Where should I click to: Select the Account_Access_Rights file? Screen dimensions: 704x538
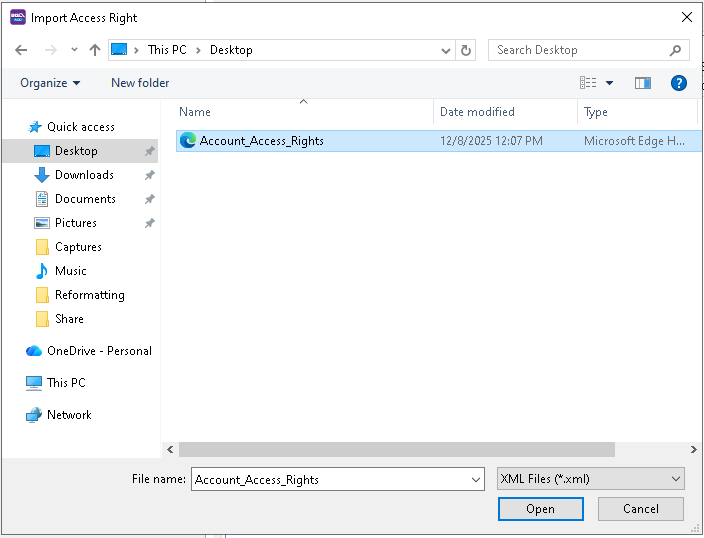[261, 141]
